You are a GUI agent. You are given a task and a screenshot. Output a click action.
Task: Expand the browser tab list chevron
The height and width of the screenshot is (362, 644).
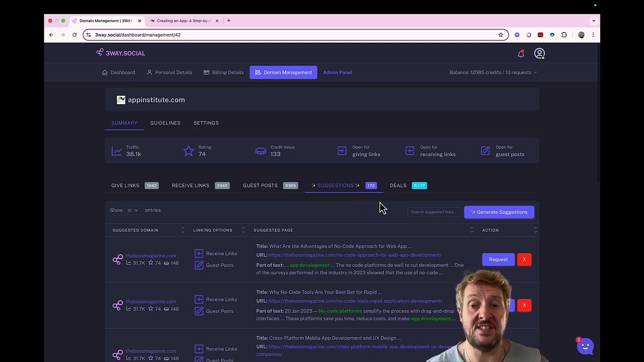(x=594, y=21)
